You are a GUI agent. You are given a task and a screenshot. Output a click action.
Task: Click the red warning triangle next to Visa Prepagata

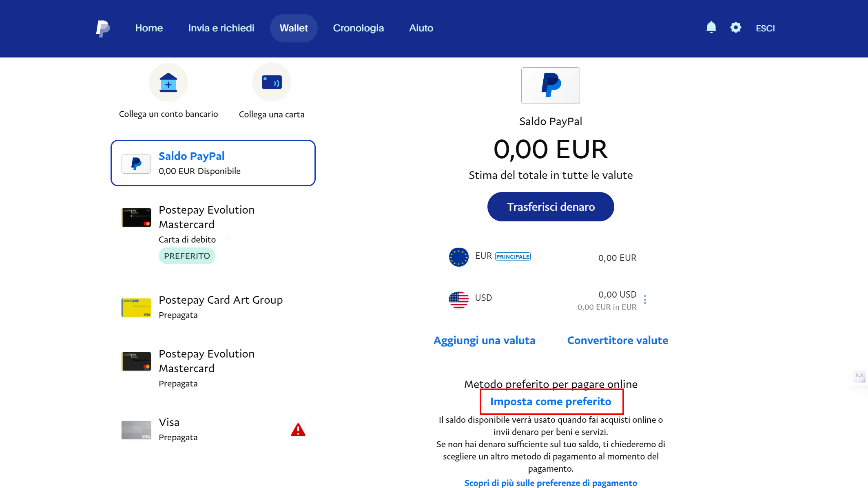coord(298,430)
